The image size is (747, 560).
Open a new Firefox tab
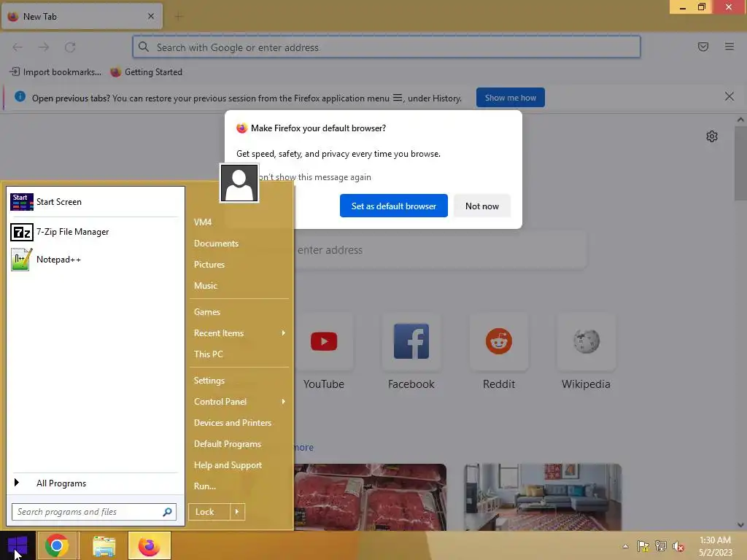(179, 17)
